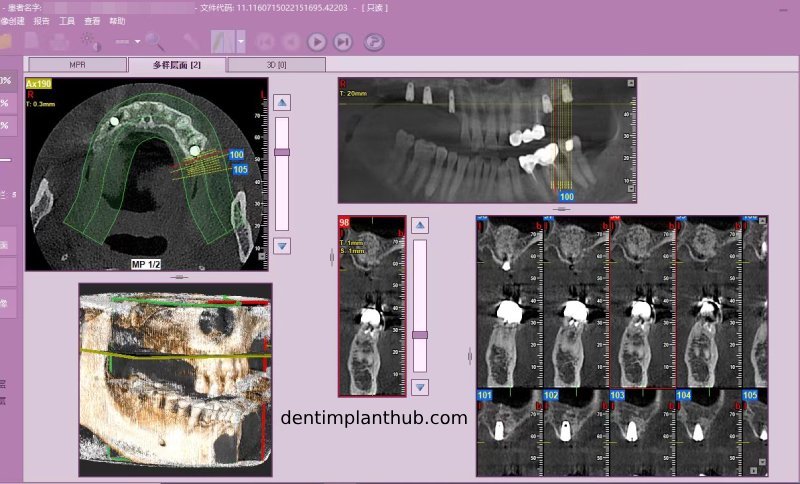Click the splitter handle below panoramic view
The height and width of the screenshot is (484, 800).
pos(562,209)
